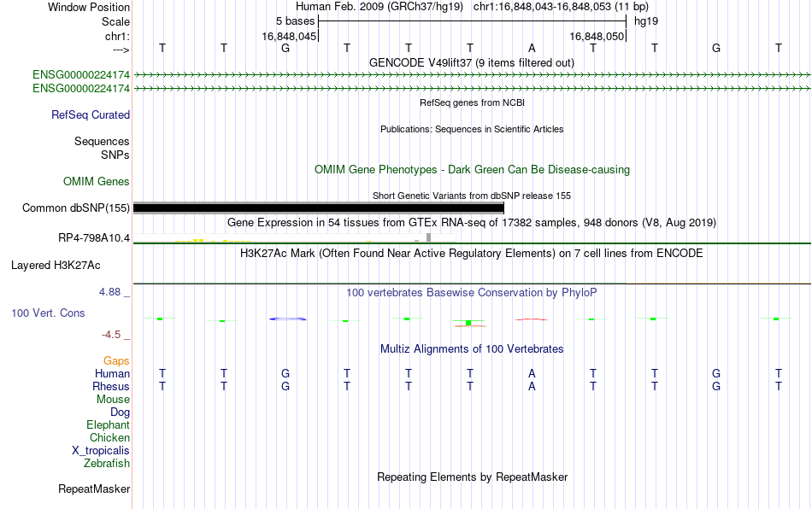
Task: Open the Layered H3K27Ac track label
Action: [56, 266]
